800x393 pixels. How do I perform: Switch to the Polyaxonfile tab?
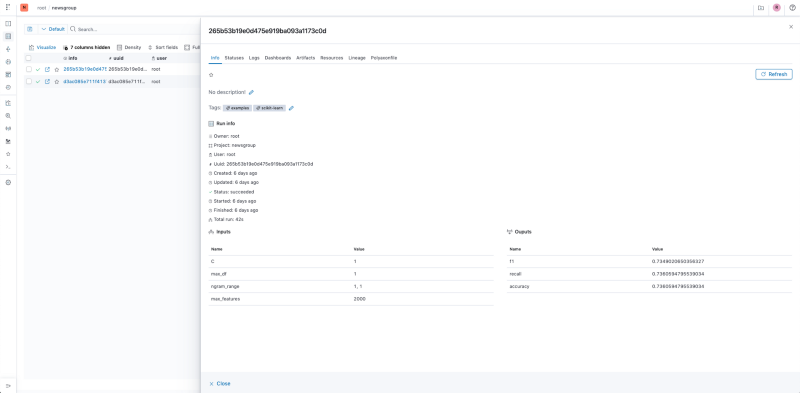click(384, 58)
